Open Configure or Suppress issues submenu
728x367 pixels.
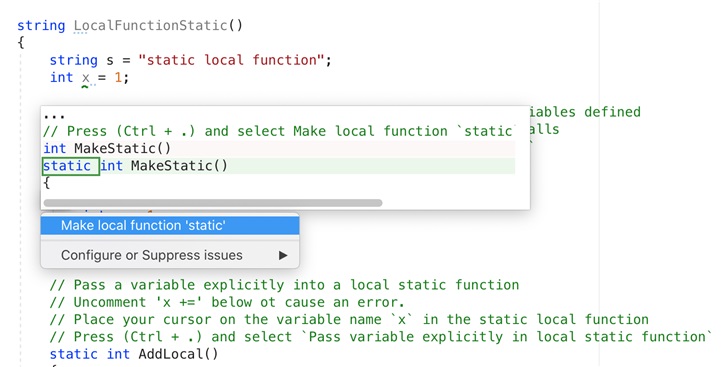[x=170, y=255]
